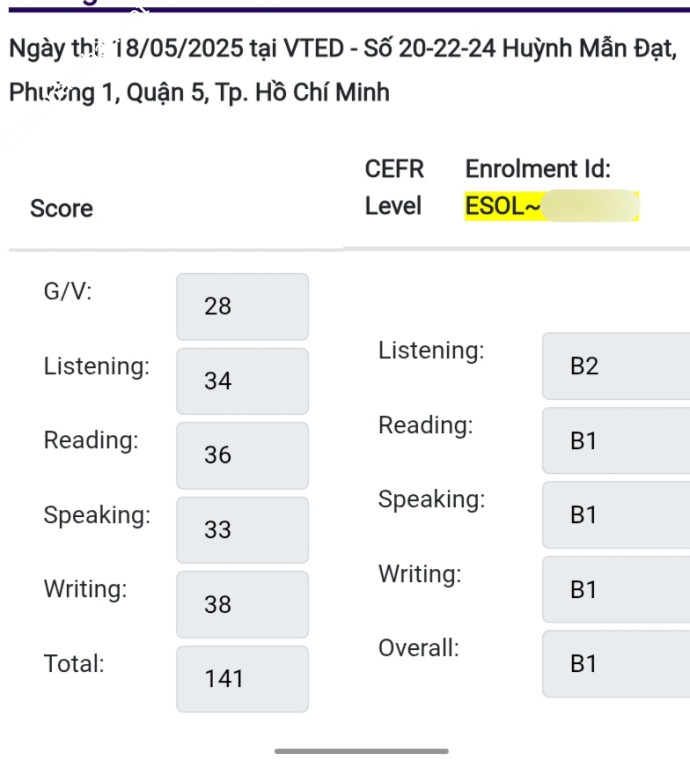Click the Overall label text
The height and width of the screenshot is (768, 690).
(419, 648)
